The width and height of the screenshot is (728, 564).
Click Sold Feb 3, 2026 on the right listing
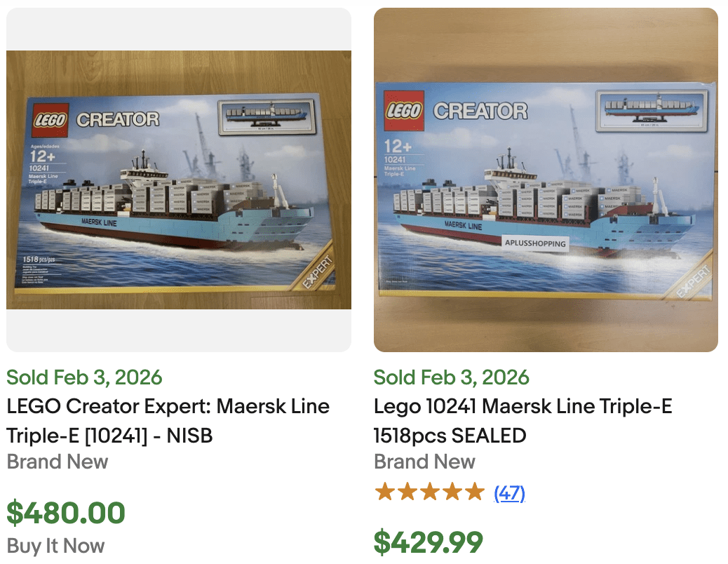(x=451, y=377)
